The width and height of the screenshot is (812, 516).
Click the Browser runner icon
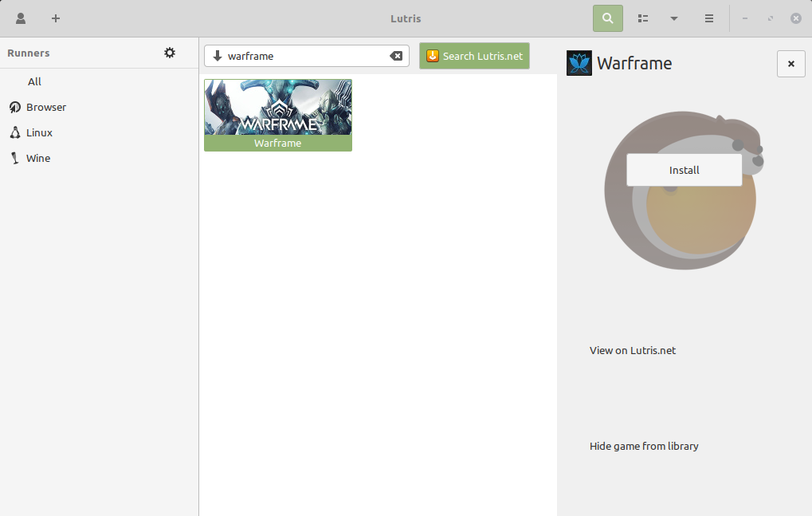click(x=15, y=107)
